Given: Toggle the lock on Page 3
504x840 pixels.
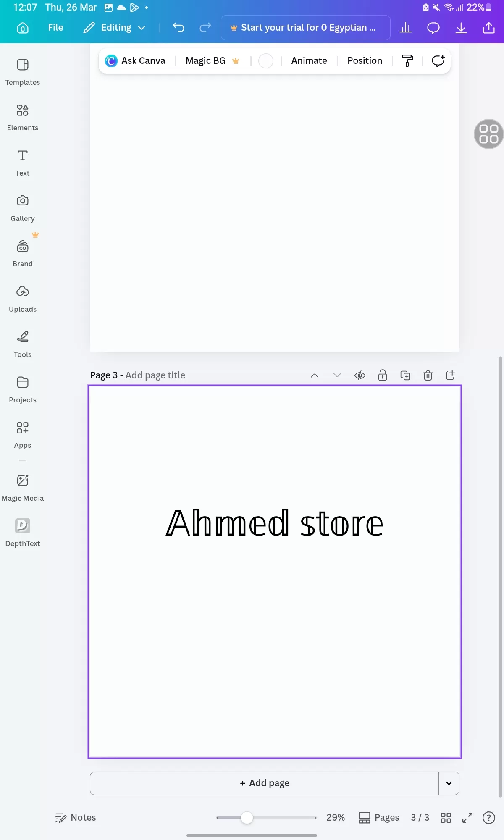Looking at the screenshot, I should click(x=382, y=375).
